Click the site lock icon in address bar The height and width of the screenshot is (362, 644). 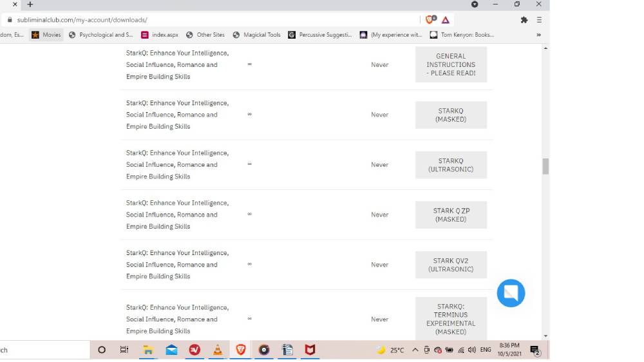tap(10, 20)
